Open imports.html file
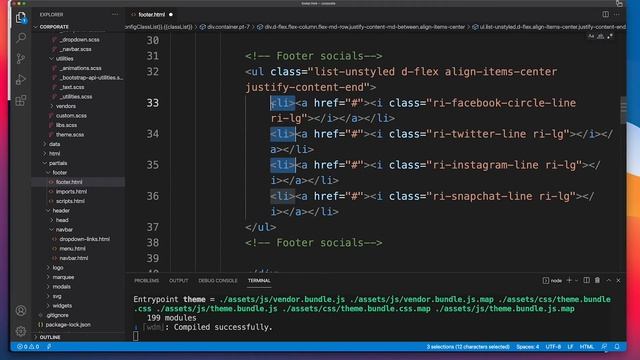 [71, 191]
